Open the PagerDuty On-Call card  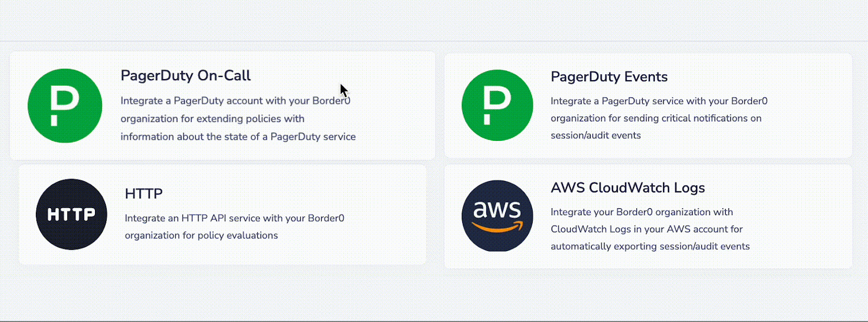click(x=222, y=106)
